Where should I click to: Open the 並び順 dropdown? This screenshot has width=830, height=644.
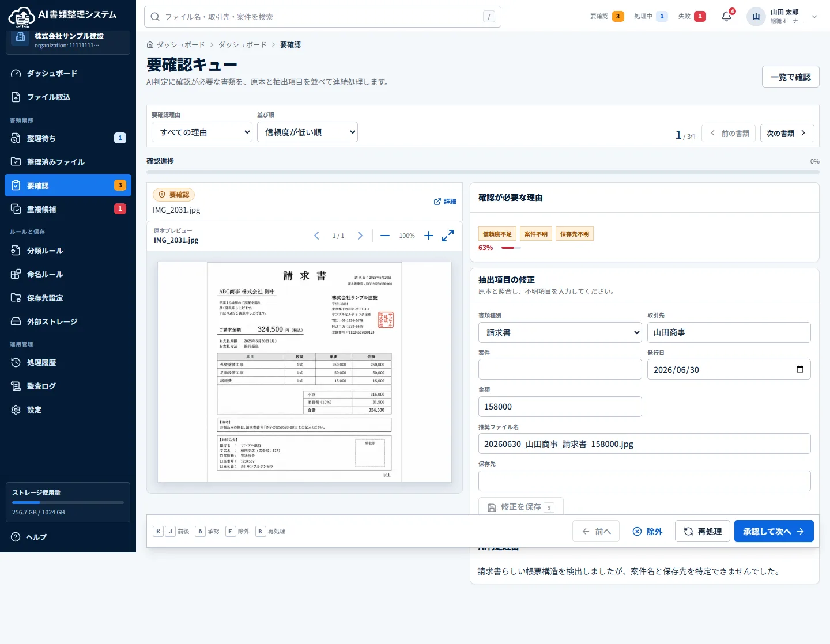(307, 132)
